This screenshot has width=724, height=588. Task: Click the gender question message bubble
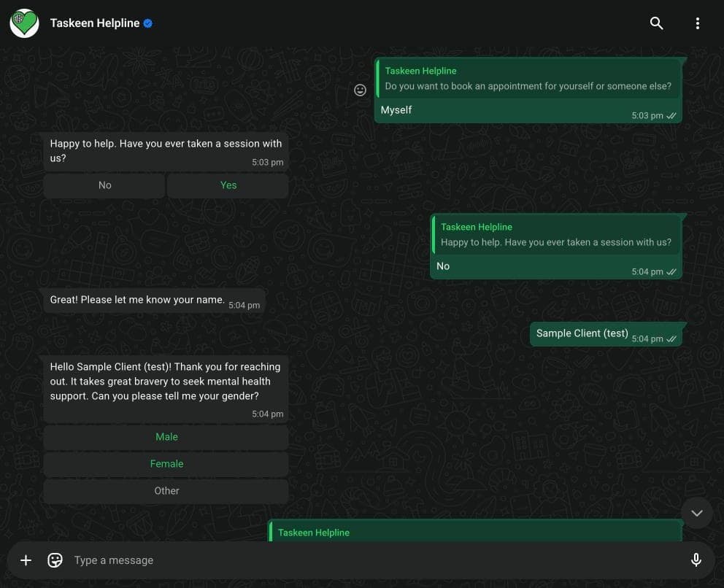click(166, 389)
